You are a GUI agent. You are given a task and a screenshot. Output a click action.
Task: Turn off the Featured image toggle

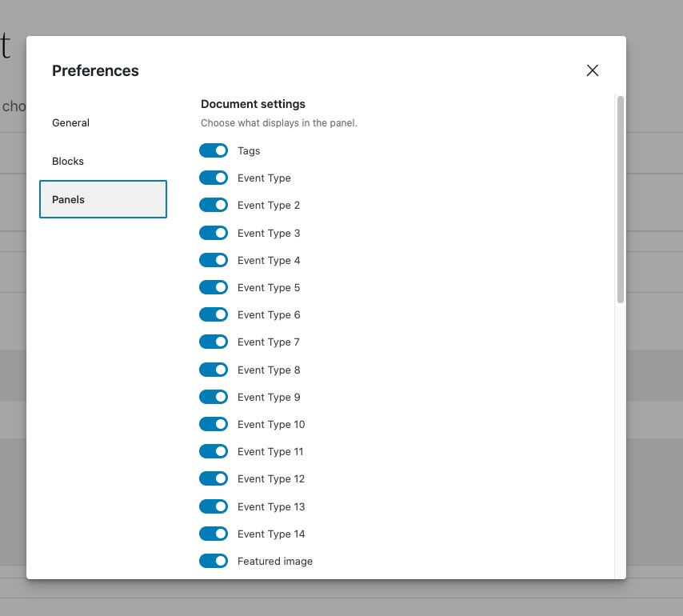click(214, 561)
